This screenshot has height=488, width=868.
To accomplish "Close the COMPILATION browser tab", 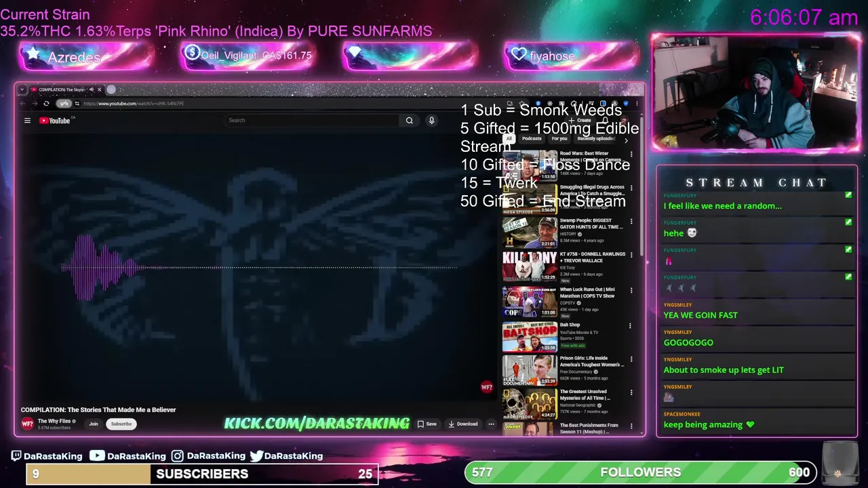I will click(x=99, y=89).
